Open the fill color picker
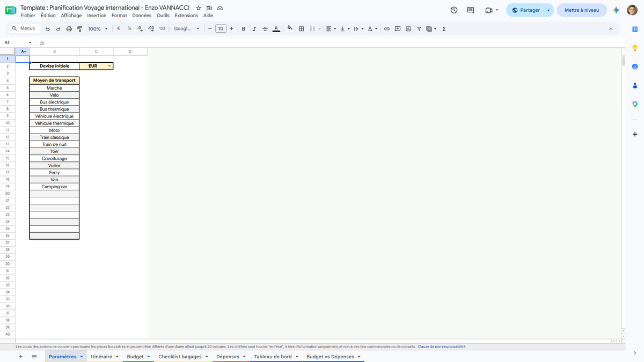The width and height of the screenshot is (644, 362). click(290, 29)
